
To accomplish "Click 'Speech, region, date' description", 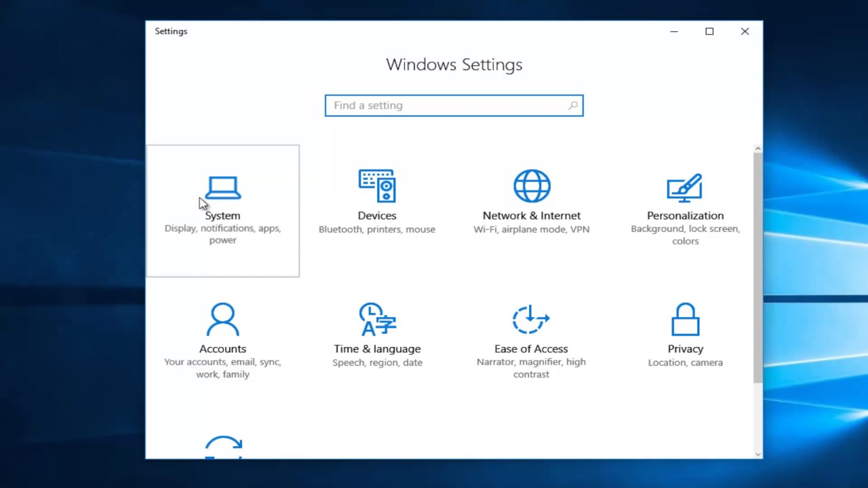I will (x=377, y=363).
